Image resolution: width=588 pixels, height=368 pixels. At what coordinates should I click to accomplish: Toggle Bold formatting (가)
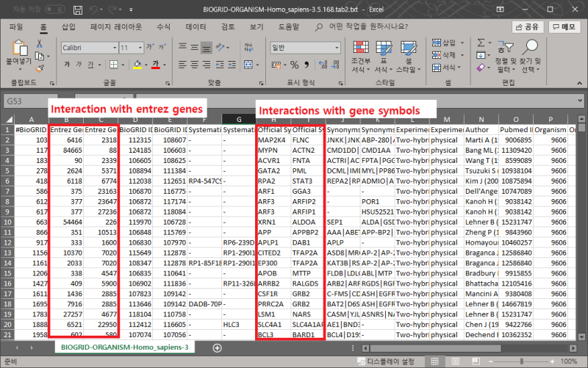coord(67,65)
